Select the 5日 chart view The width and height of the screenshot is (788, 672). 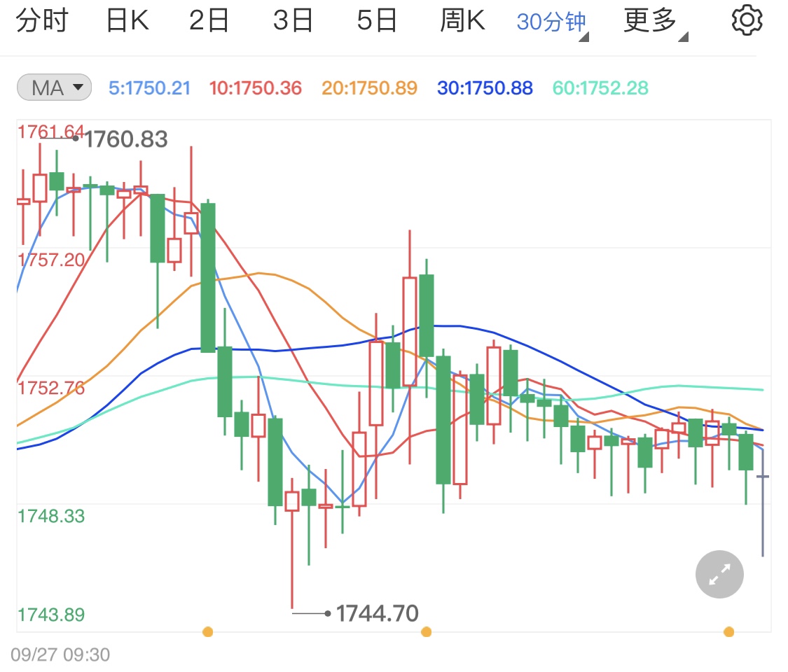[x=378, y=19]
